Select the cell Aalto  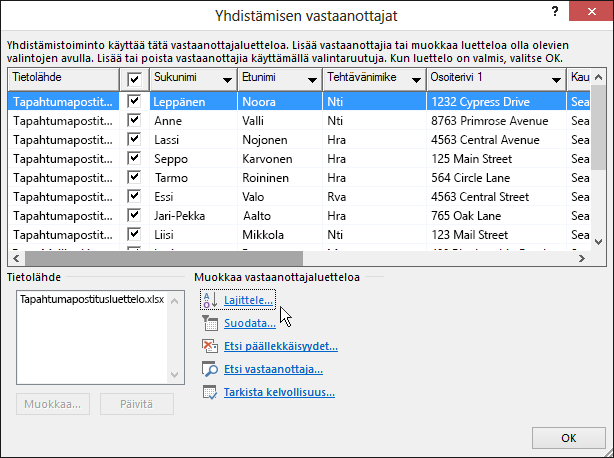(x=280, y=216)
